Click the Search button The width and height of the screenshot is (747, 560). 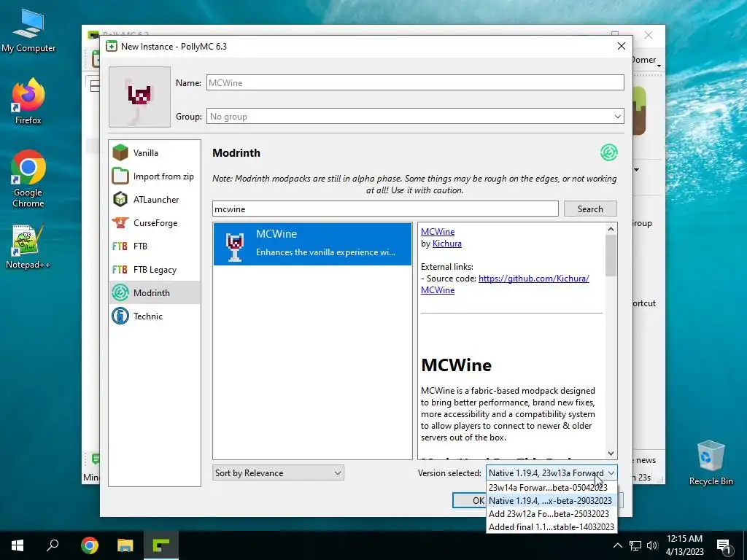(590, 209)
